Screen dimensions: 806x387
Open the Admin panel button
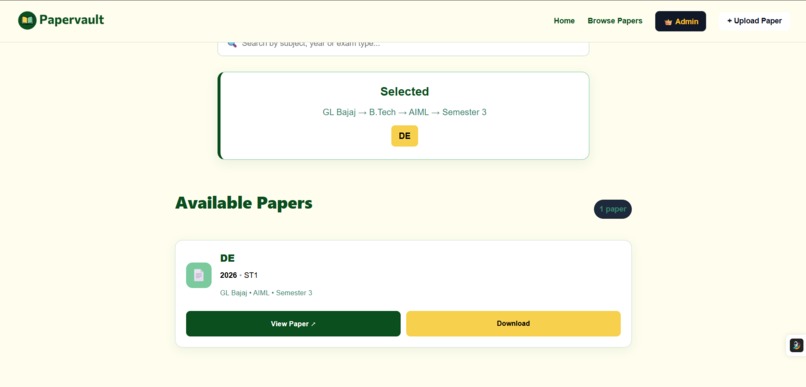[x=680, y=21]
